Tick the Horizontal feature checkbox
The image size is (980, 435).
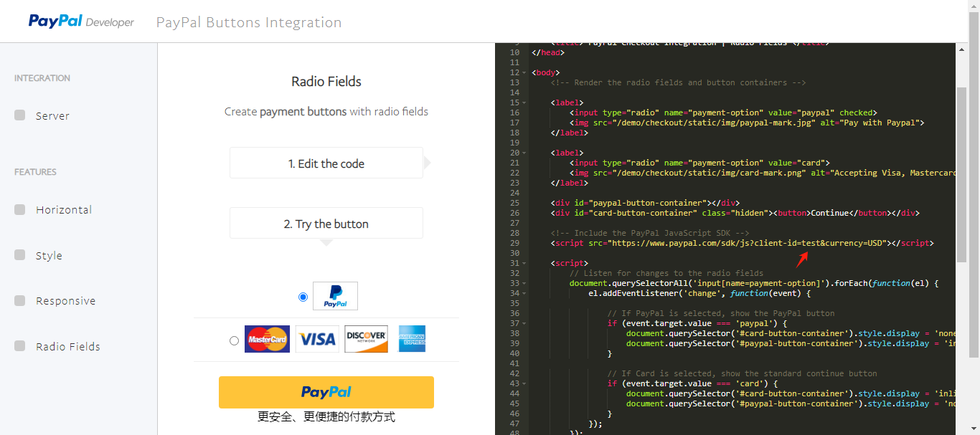tap(20, 209)
